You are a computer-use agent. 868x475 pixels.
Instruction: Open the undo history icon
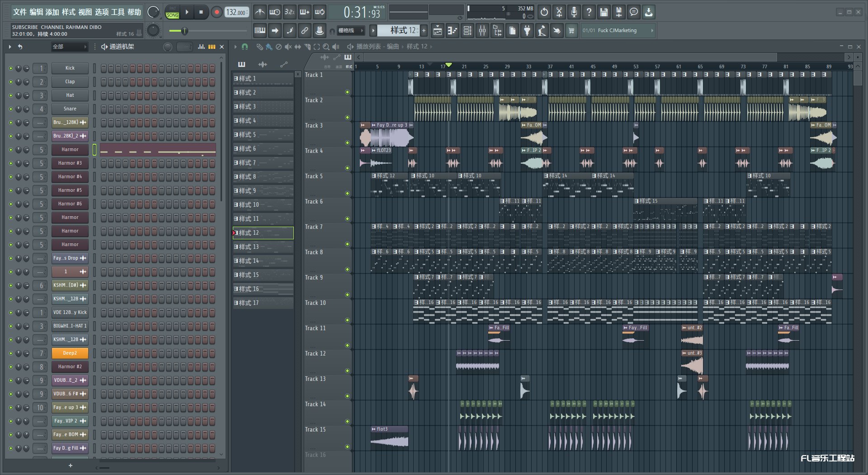pos(544,12)
